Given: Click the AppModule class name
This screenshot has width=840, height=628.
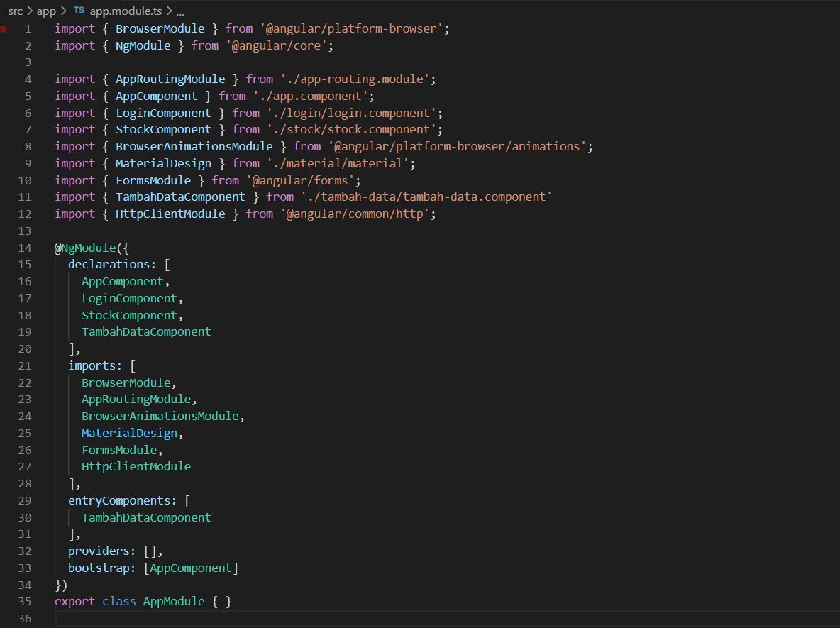Looking at the screenshot, I should (174, 601).
